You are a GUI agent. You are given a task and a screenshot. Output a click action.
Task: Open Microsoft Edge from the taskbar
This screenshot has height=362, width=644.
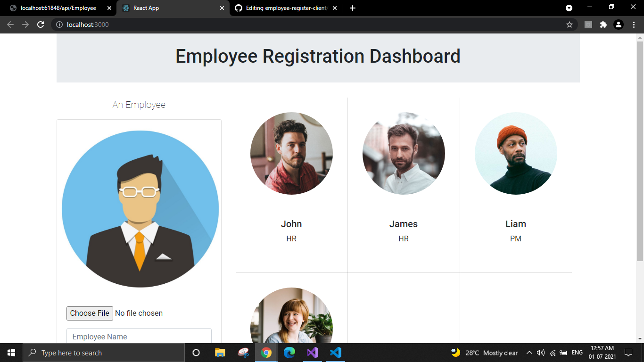pos(289,353)
